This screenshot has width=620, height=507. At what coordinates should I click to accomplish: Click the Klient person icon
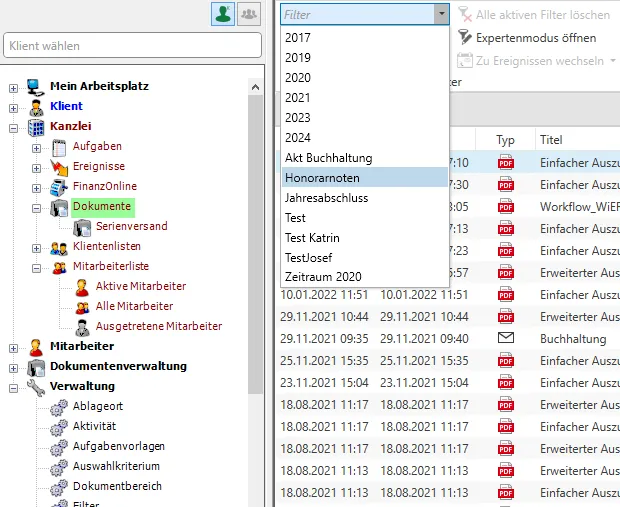pyautogui.click(x=36, y=108)
